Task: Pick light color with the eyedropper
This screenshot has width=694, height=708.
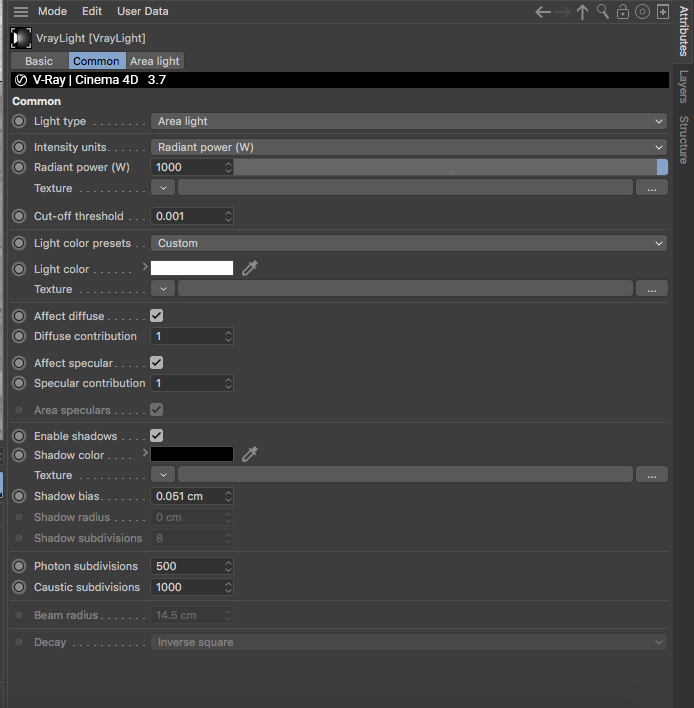Action: click(x=250, y=268)
